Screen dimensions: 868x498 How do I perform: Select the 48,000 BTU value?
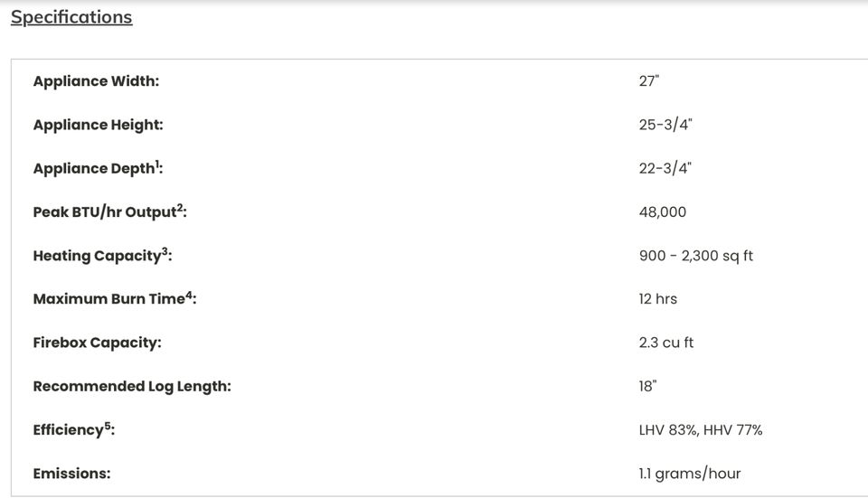pos(662,212)
